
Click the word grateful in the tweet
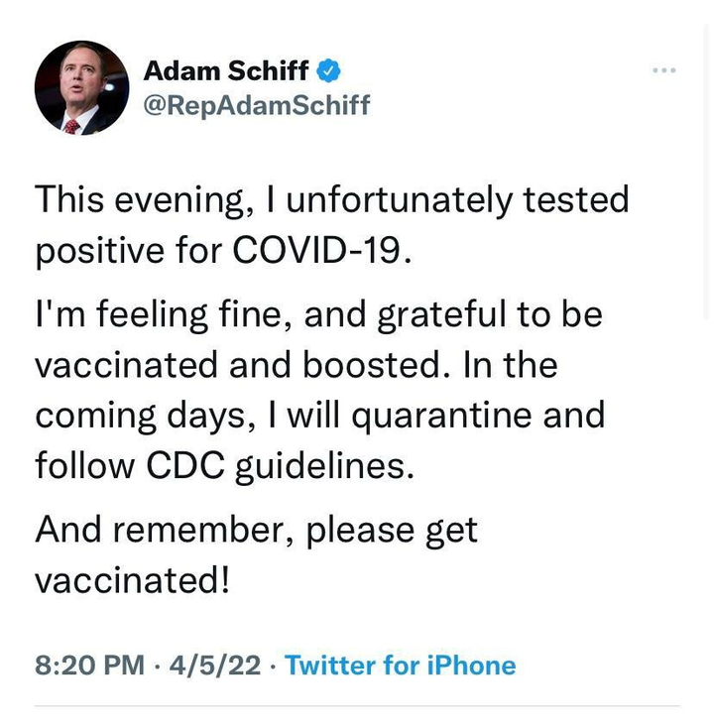[x=441, y=315]
